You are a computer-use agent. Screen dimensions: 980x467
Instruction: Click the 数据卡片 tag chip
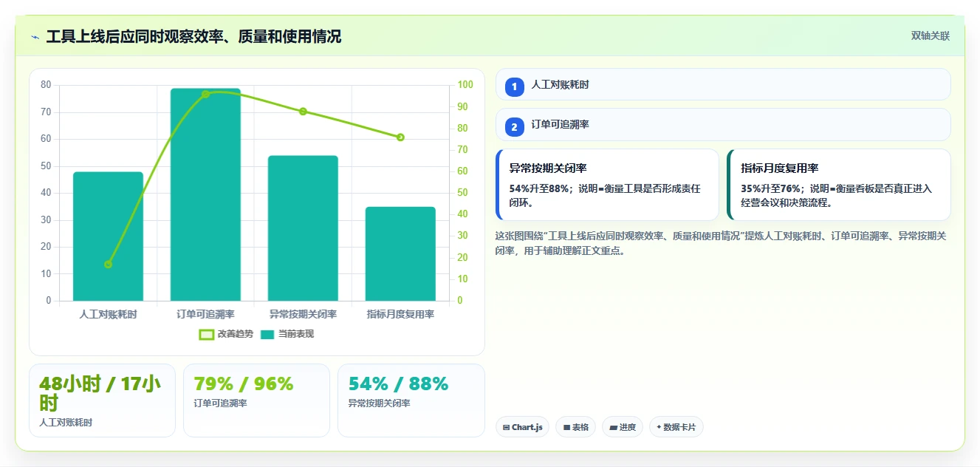click(x=676, y=427)
